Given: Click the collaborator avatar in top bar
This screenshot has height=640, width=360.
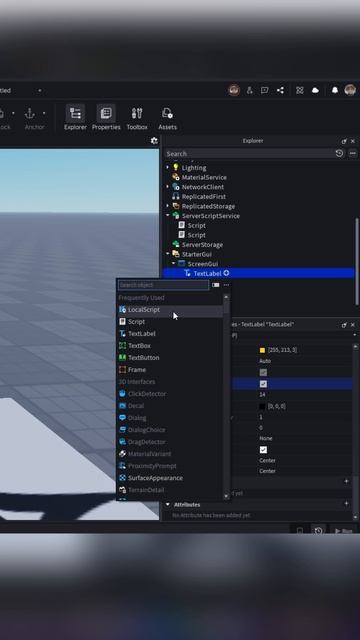Looking at the screenshot, I should pyautogui.click(x=233, y=90).
